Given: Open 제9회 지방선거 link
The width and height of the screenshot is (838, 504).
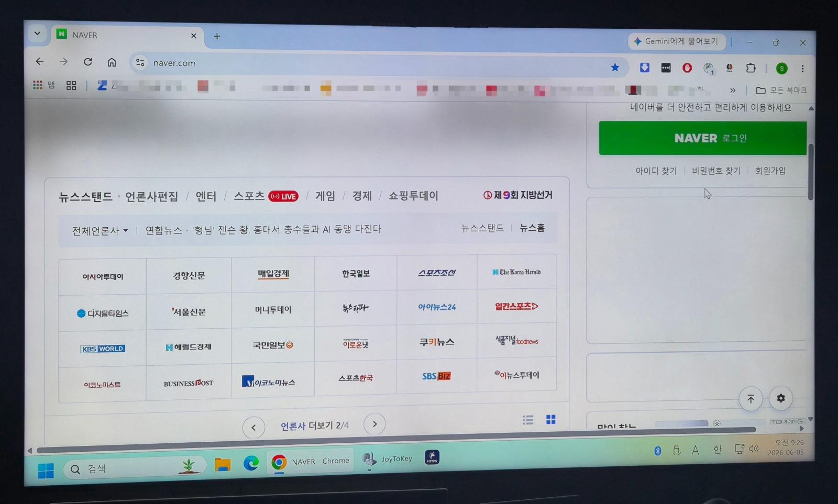Looking at the screenshot, I should click(x=517, y=195).
